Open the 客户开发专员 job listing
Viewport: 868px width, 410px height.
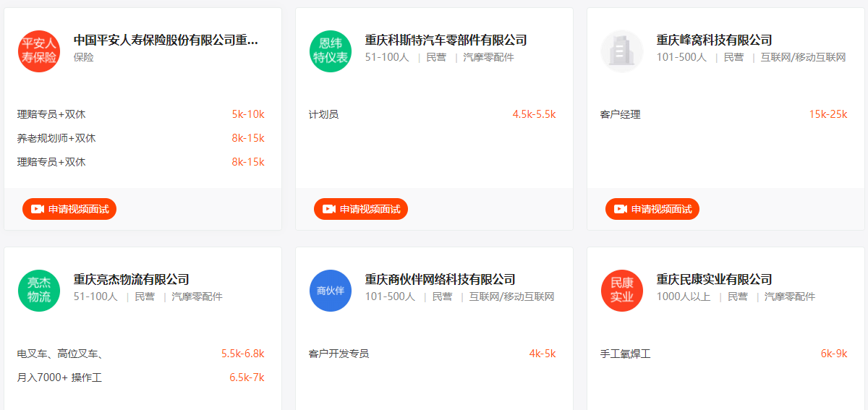click(339, 354)
